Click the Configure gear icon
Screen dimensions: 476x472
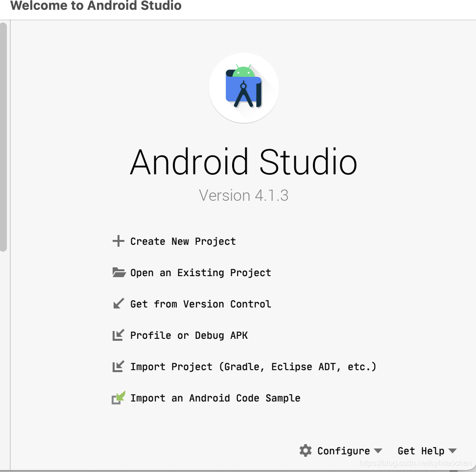pos(306,451)
